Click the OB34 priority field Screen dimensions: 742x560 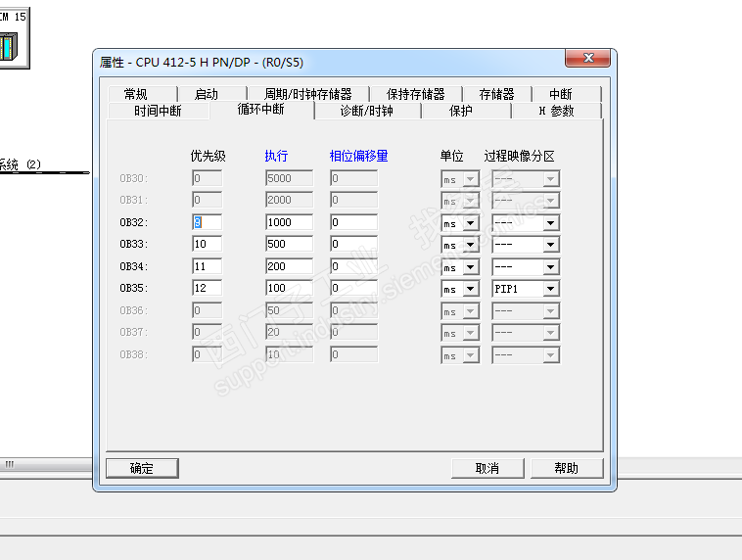pos(207,266)
